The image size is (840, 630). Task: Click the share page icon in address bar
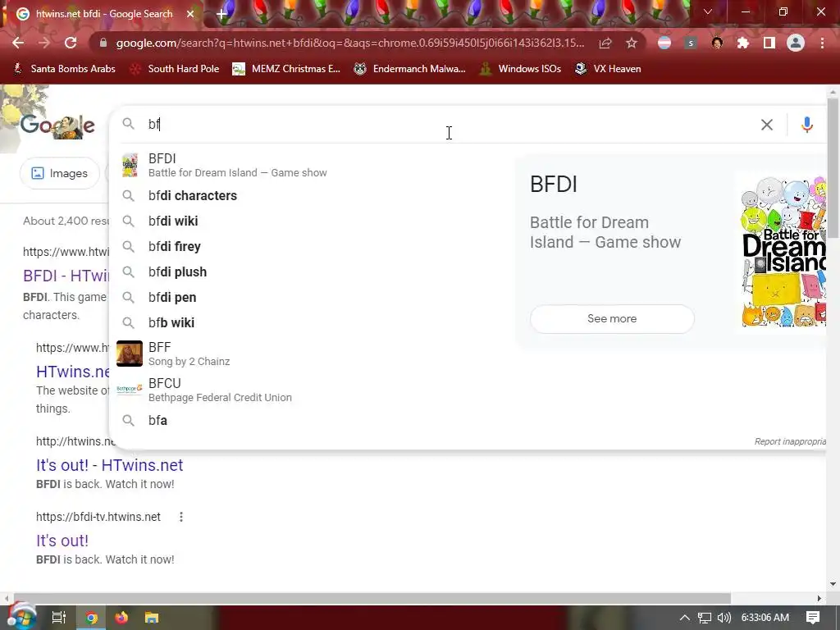pos(605,43)
